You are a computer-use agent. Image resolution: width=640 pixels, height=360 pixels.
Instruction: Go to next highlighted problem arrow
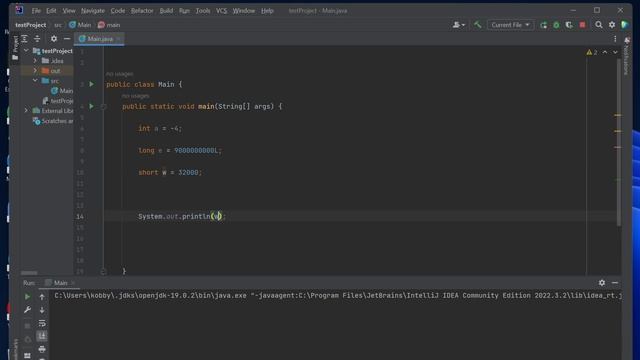(615, 52)
